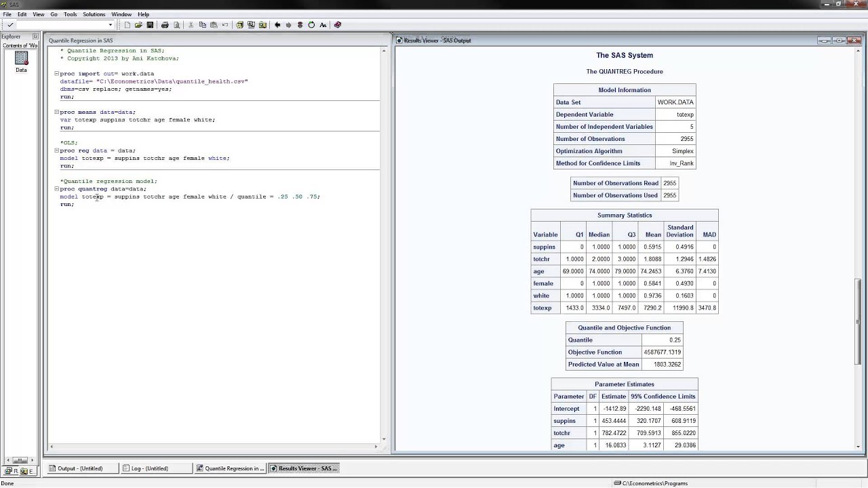Switch to Results tab in left pane
The width and height of the screenshot is (868, 488).
[12, 471]
